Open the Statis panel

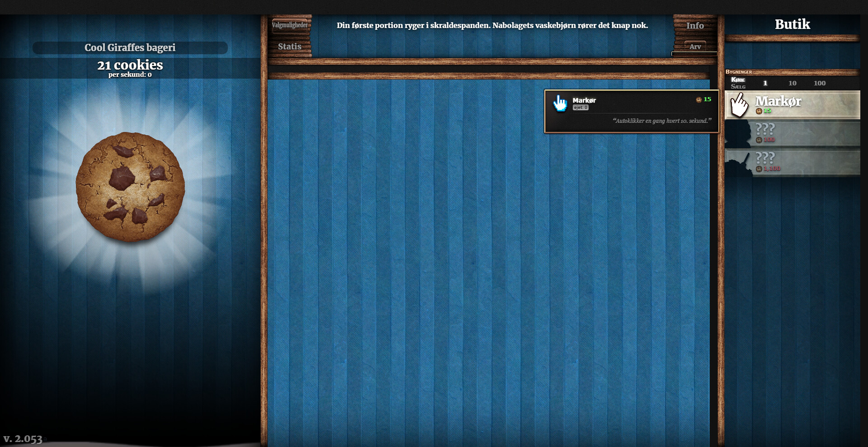click(289, 47)
